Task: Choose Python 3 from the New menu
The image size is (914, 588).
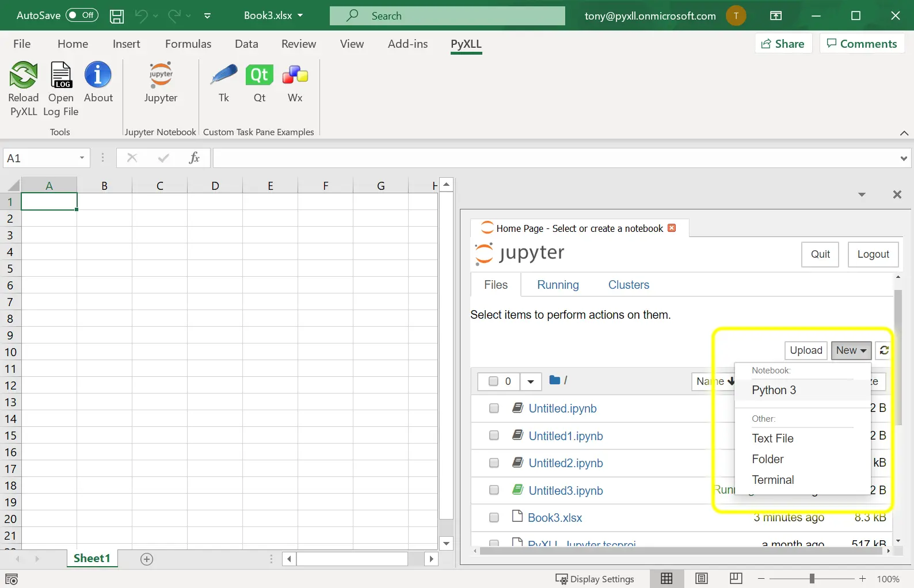Action: pos(774,390)
